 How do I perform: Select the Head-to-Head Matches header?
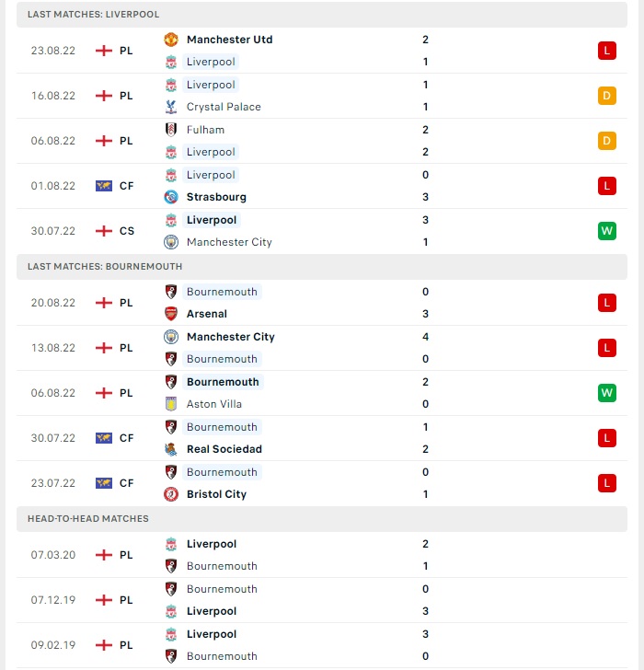click(x=322, y=519)
